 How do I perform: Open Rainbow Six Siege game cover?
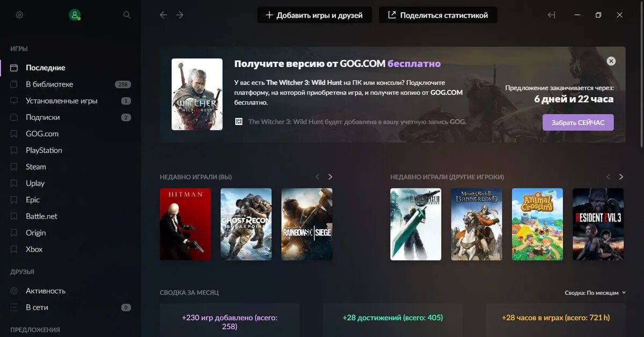pyautogui.click(x=307, y=224)
